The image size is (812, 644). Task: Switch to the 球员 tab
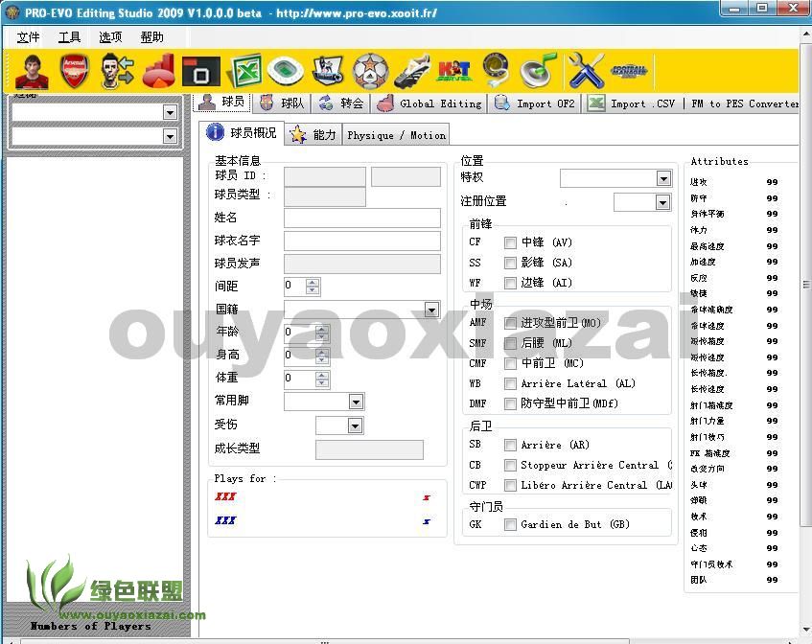point(221,102)
